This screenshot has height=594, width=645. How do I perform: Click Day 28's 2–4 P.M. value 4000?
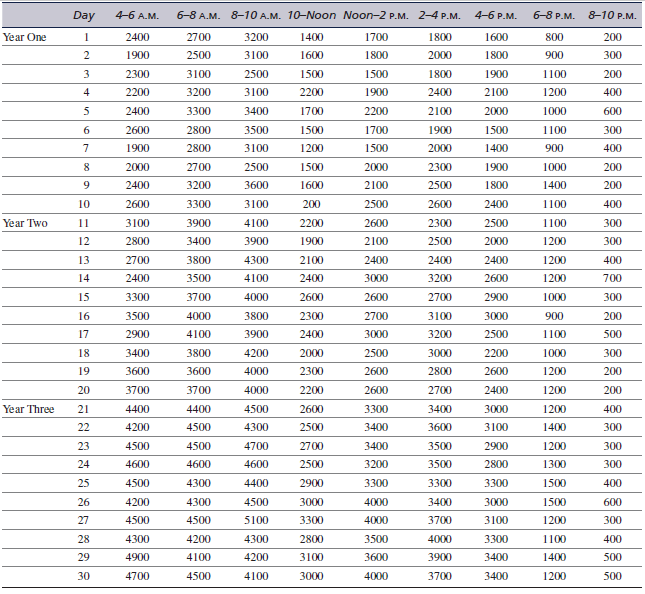(x=440, y=539)
